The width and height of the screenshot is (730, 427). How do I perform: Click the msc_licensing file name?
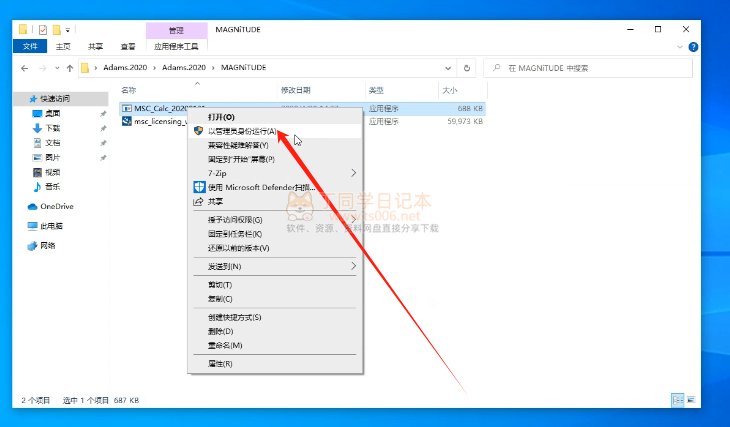click(160, 121)
